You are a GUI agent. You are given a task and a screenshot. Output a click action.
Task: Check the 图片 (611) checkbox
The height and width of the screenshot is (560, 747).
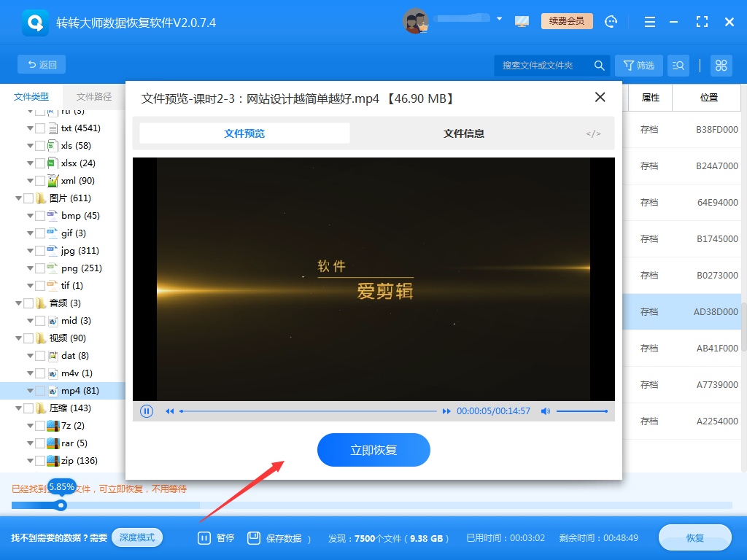pyautogui.click(x=28, y=198)
